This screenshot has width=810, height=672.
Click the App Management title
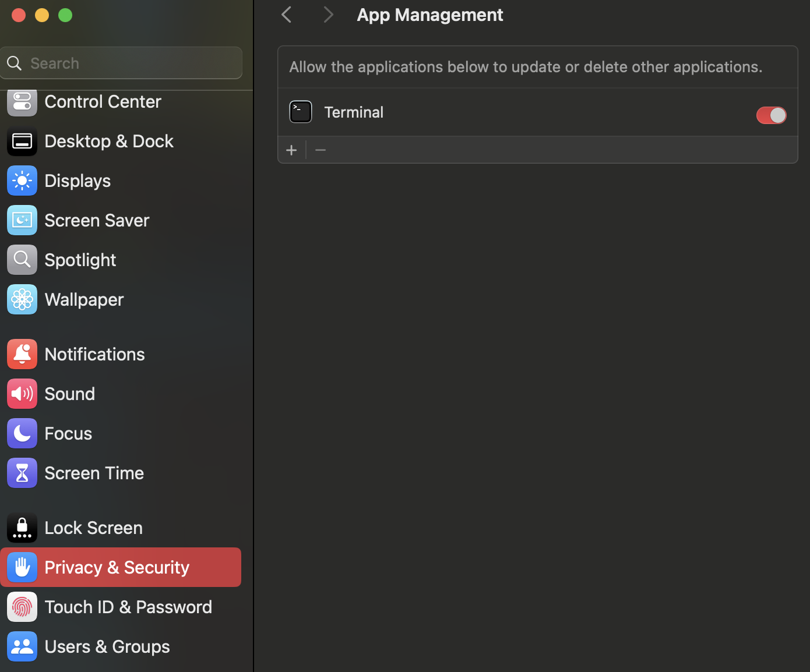point(430,15)
